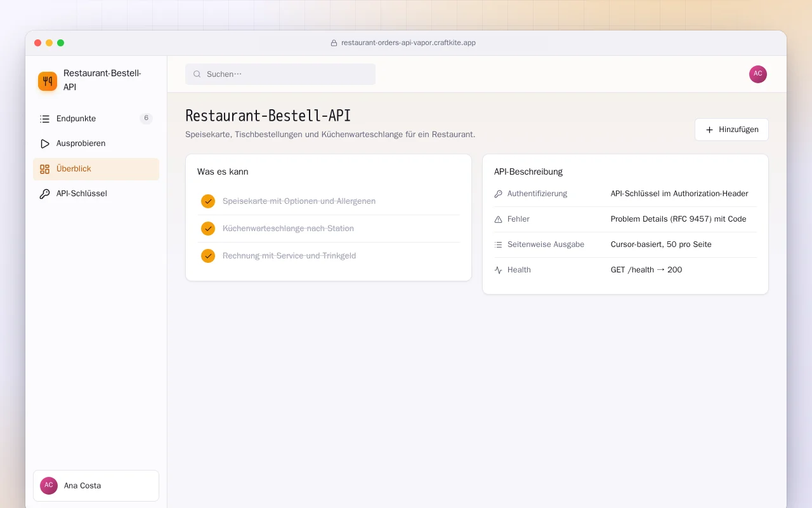Click the Endpunkte list icon in sidebar
The image size is (812, 508).
44,119
